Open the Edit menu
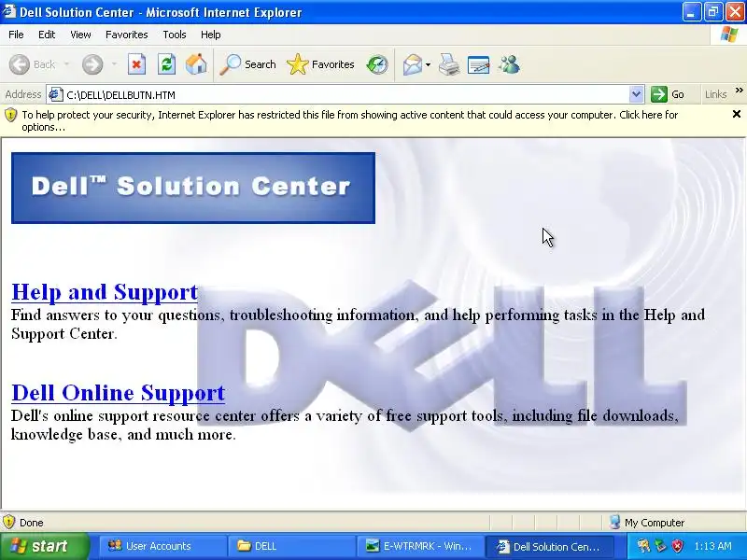The width and height of the screenshot is (747, 560). pyautogui.click(x=47, y=35)
